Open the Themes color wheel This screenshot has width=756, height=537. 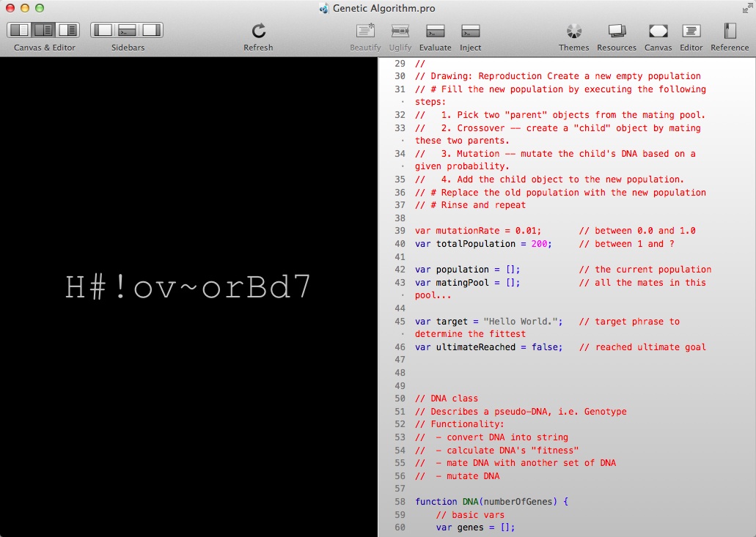573,31
